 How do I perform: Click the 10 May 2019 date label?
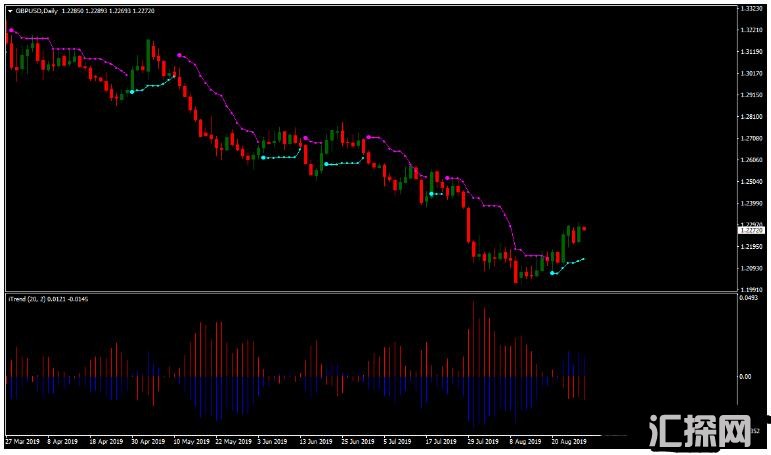191,441
